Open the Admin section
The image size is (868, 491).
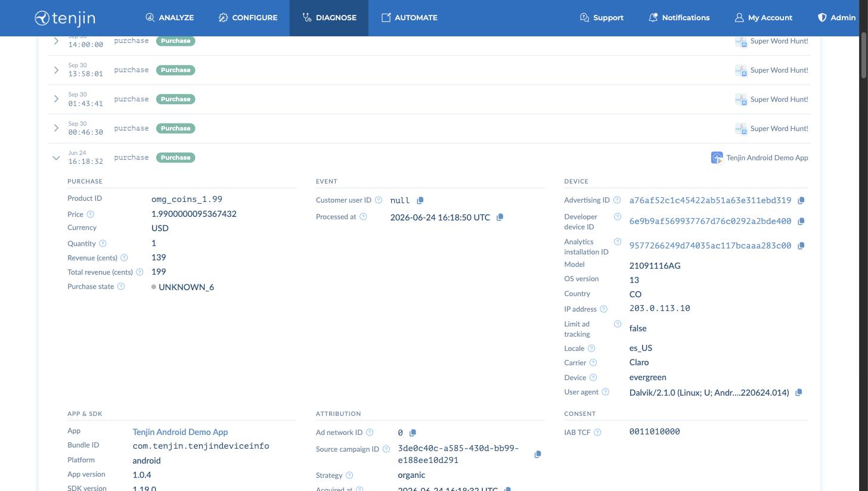coord(836,18)
